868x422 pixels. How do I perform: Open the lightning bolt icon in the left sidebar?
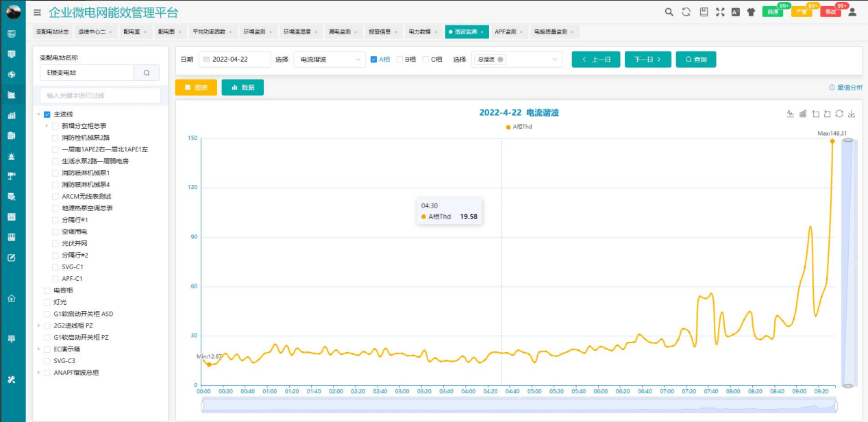(x=12, y=75)
